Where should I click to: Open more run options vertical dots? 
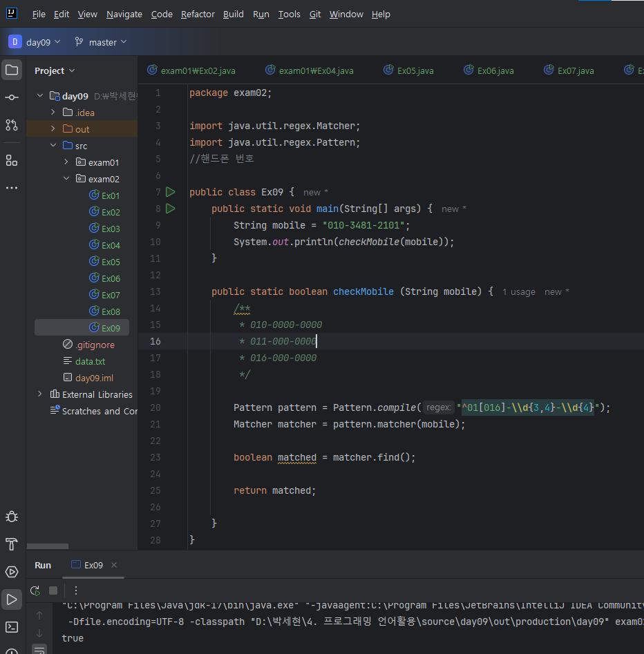75,590
